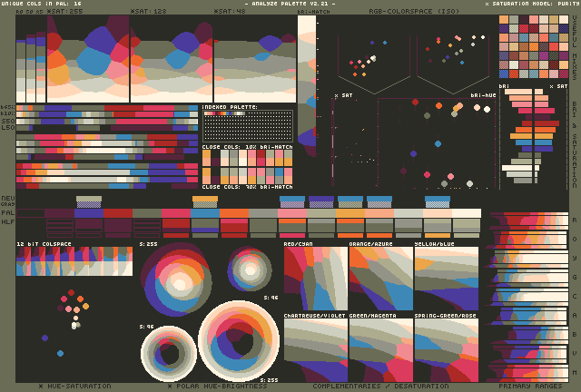Click the 'YELLOW/BLUE' label
Image resolution: width=581 pixels, height=392 pixels.
434,244
